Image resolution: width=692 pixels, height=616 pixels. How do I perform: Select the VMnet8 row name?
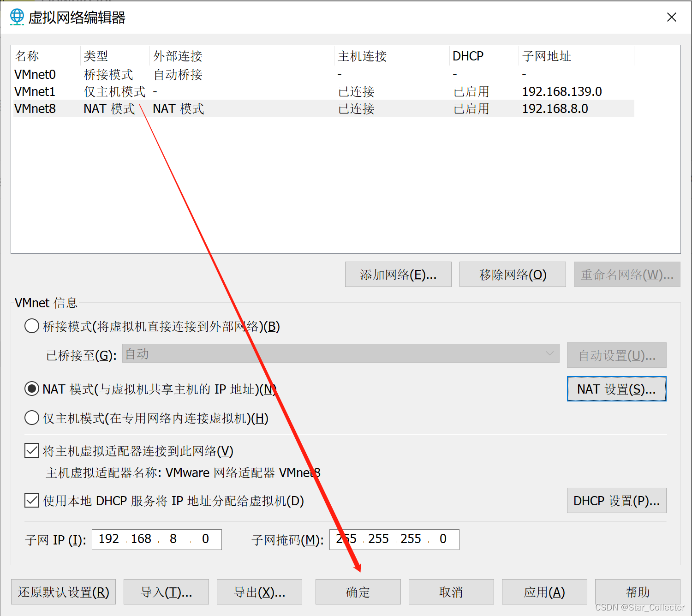click(x=35, y=108)
